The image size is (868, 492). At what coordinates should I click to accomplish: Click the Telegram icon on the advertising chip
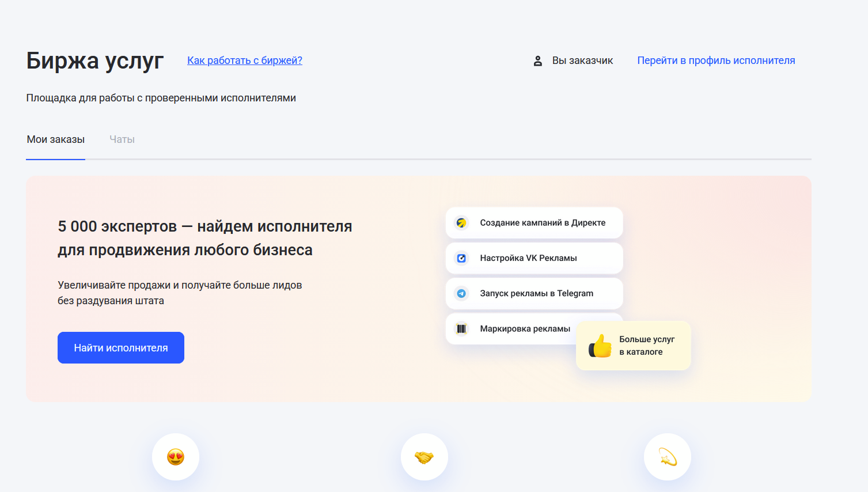[x=461, y=293]
